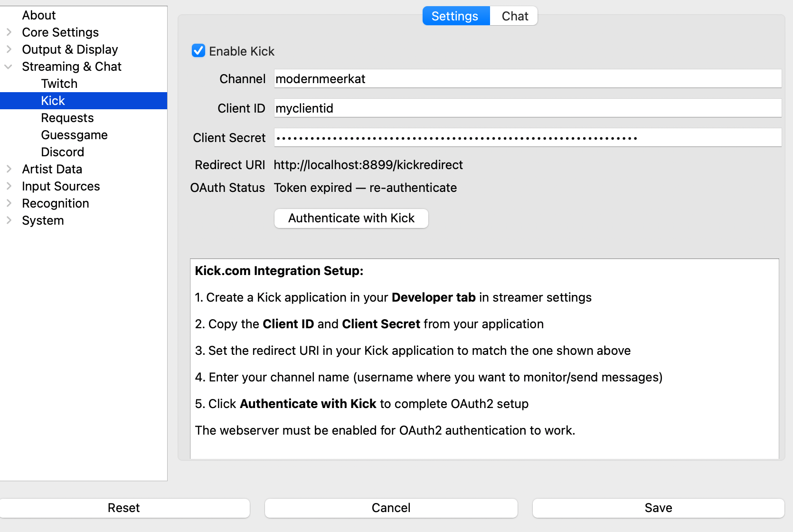Select the Settings tab

click(x=455, y=16)
